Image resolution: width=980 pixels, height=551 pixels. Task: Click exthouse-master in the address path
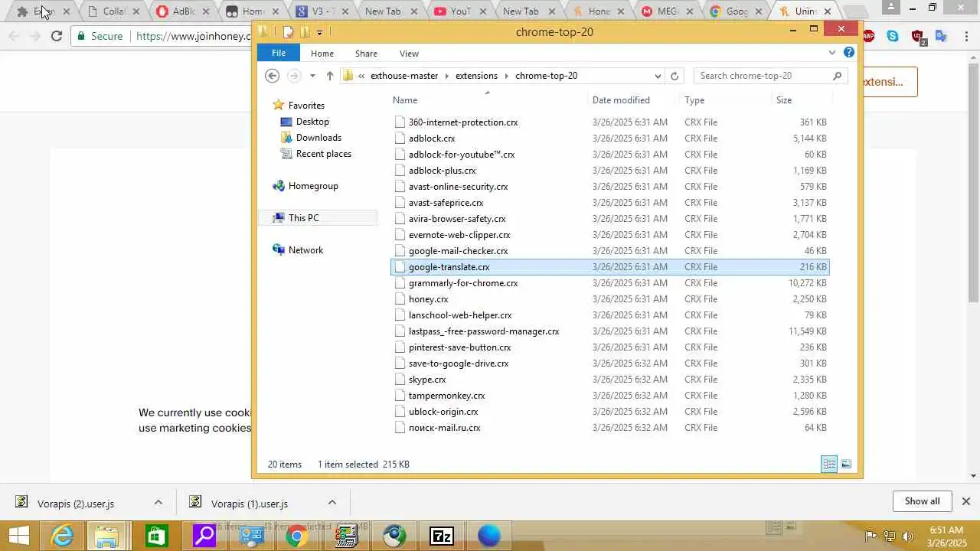404,76
